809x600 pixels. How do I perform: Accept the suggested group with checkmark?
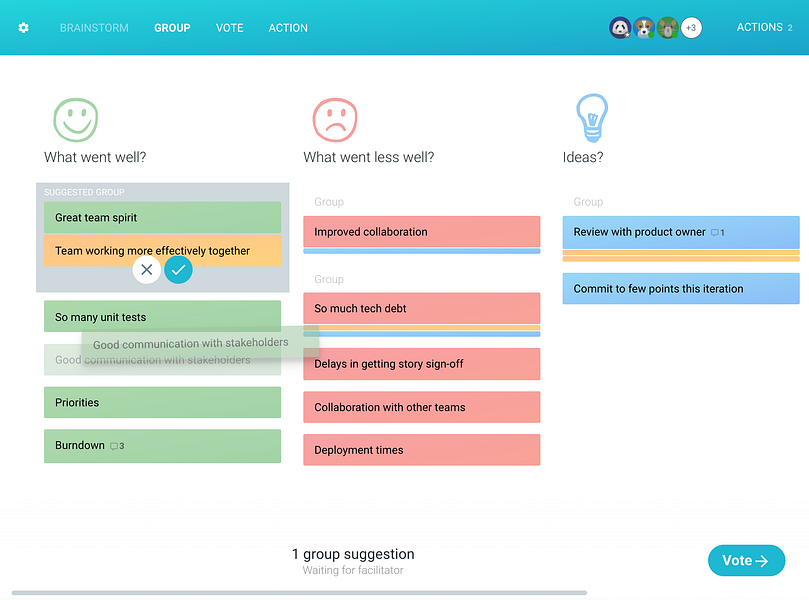point(179,269)
